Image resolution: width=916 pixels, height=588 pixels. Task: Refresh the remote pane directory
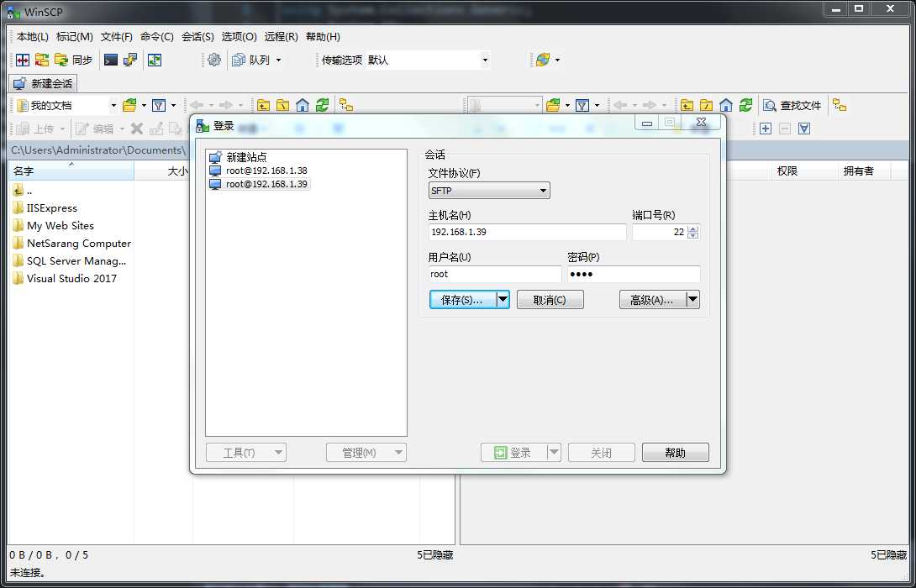pyautogui.click(x=745, y=105)
